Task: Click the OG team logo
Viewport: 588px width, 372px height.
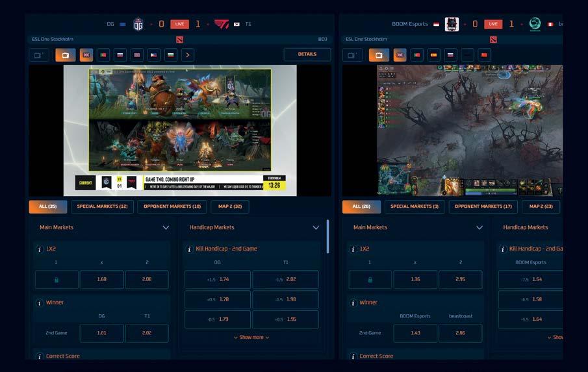Action: 138,25
